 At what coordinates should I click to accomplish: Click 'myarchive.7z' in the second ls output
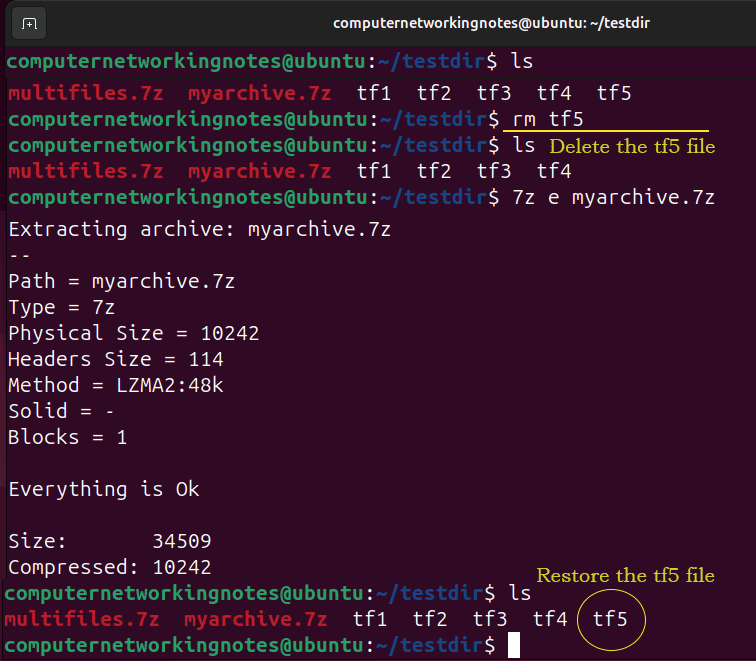coord(259,171)
